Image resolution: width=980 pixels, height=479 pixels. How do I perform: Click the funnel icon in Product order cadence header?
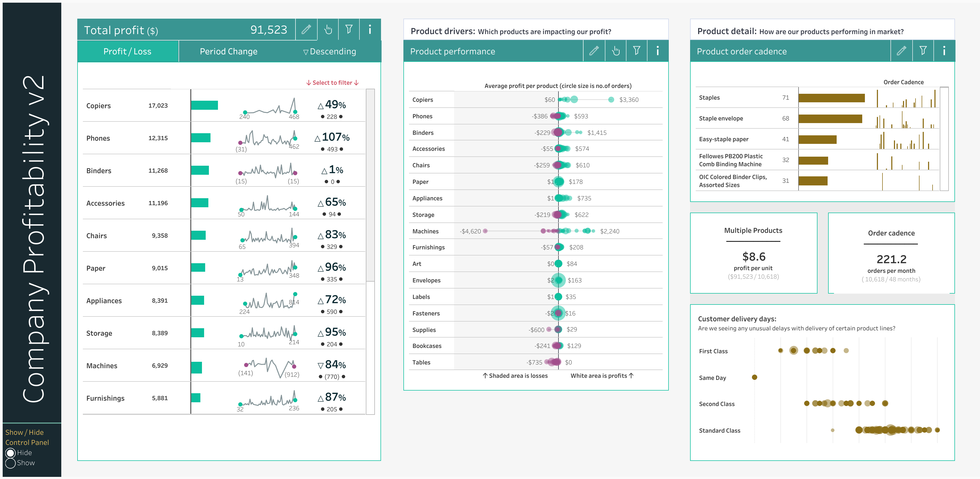tap(923, 51)
